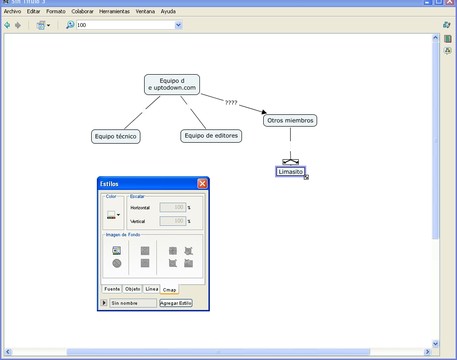Viewport: 457px width, 360px height.
Task: Click the vertical scrollbar up arrow
Action: point(435,38)
